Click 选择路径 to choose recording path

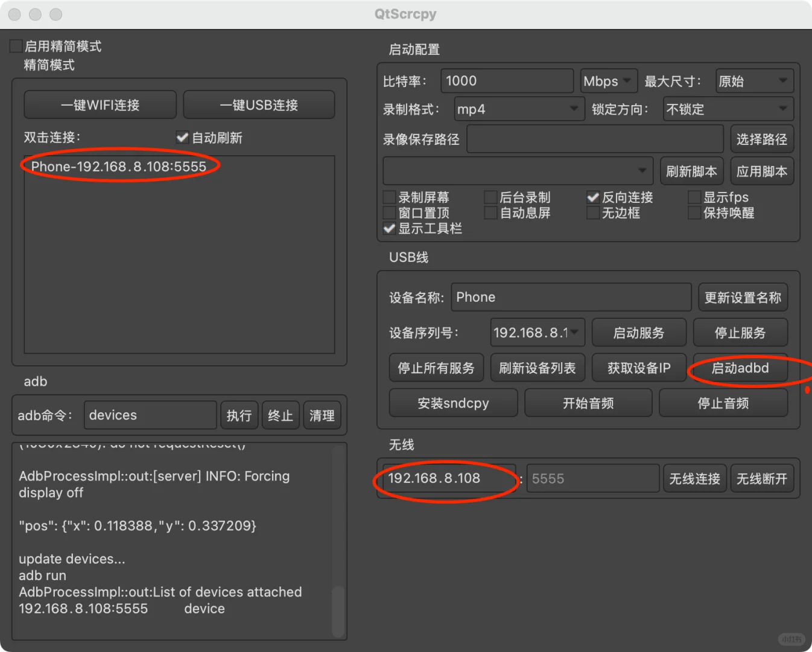(762, 139)
